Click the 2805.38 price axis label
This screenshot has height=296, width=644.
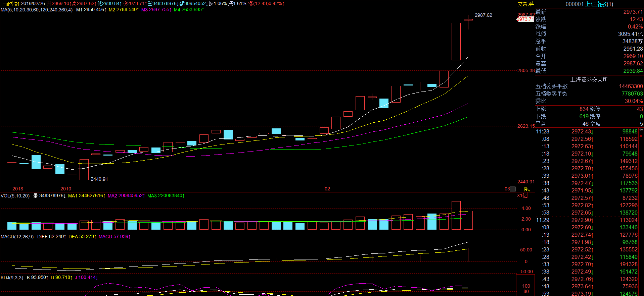click(x=526, y=70)
